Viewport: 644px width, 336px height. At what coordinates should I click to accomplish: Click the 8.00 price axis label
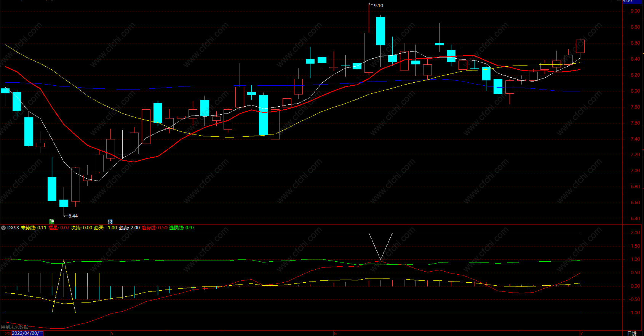[635, 91]
